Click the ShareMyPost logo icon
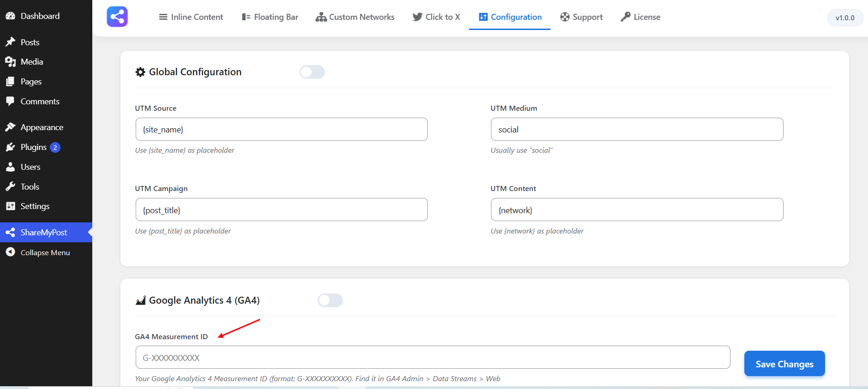The width and height of the screenshot is (868, 389). tap(117, 17)
